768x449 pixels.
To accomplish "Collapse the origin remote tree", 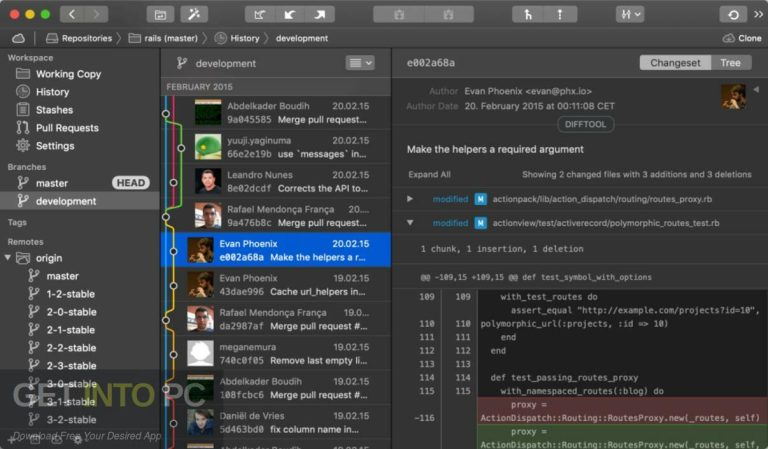I will [9, 258].
